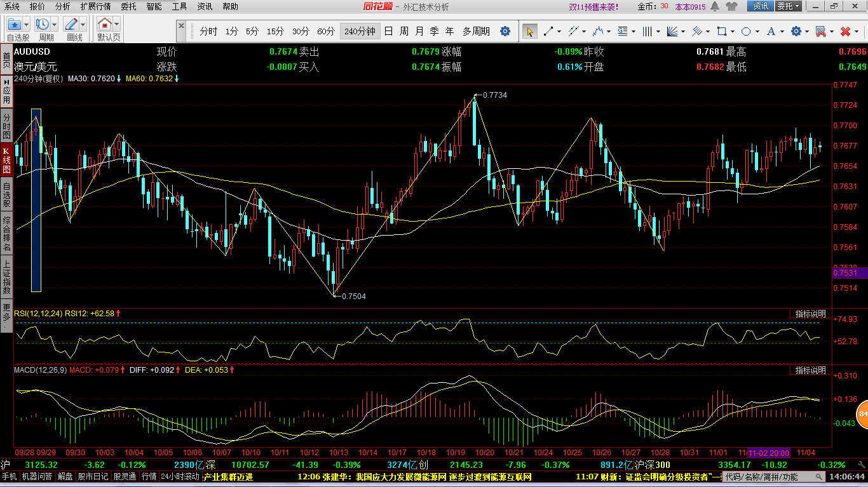Switch chart period to 60分

pyautogui.click(x=326, y=31)
